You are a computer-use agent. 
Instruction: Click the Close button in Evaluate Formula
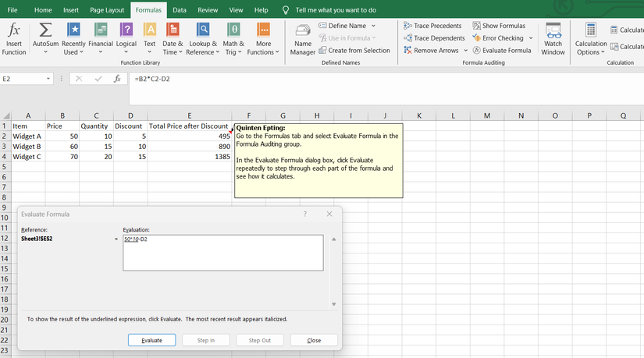click(x=314, y=340)
